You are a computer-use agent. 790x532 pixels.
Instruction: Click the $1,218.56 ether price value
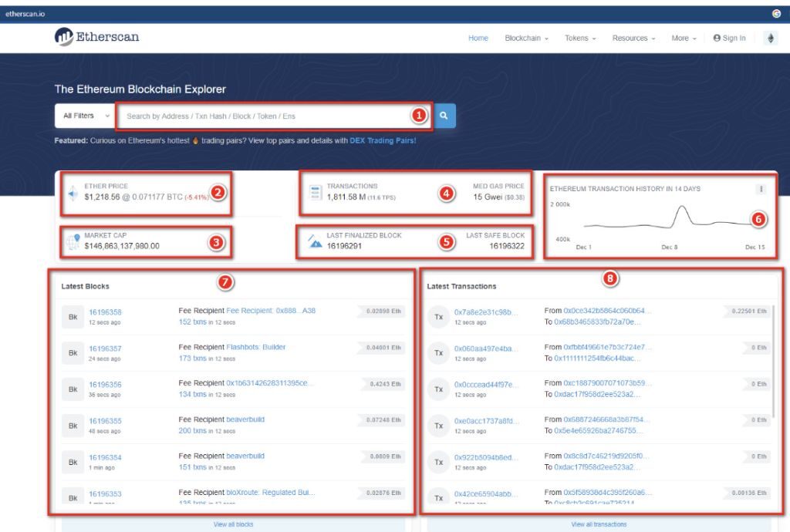(x=103, y=197)
